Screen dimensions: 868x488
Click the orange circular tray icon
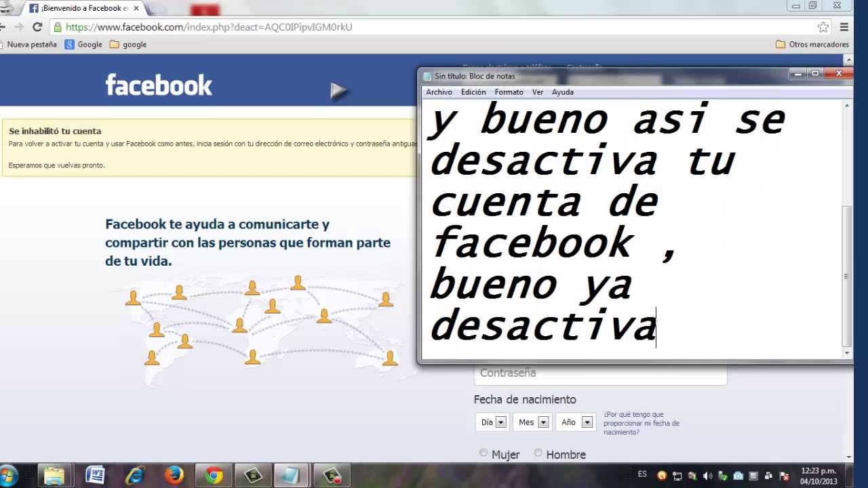662,476
